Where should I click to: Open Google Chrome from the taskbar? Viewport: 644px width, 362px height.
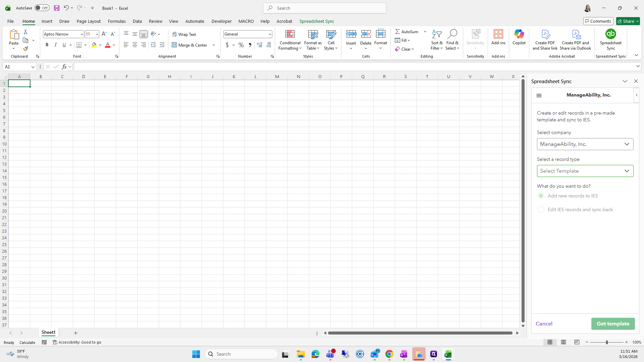[389, 354]
